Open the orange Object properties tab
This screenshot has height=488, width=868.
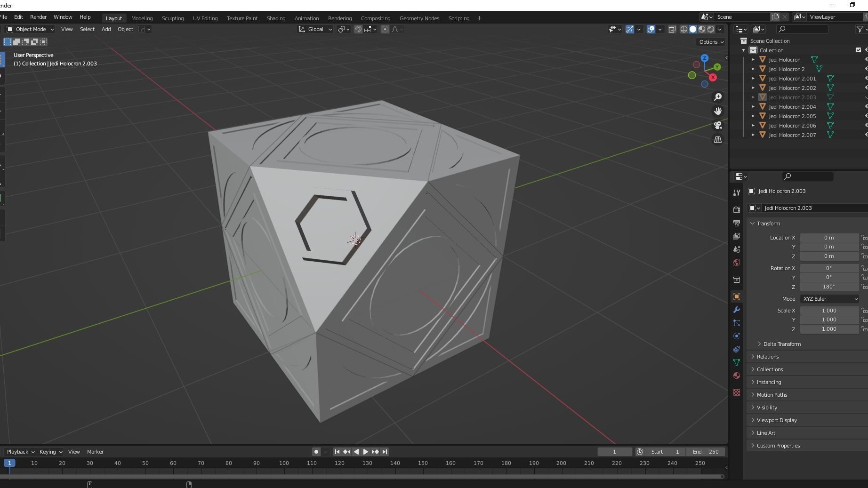(737, 296)
